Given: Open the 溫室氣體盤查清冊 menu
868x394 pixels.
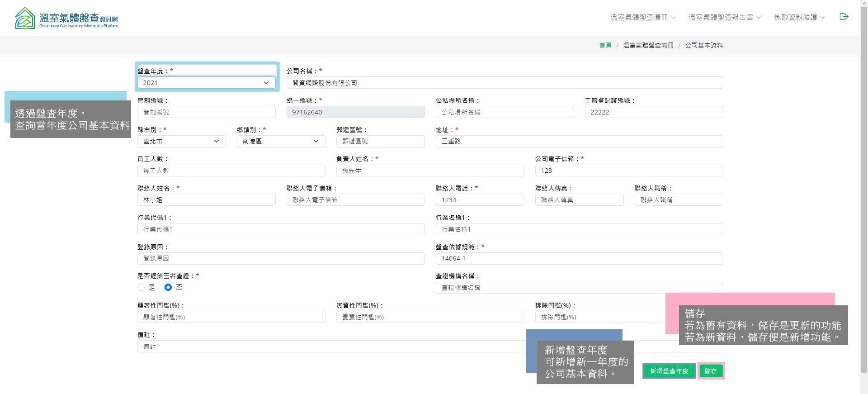Looking at the screenshot, I should [642, 17].
